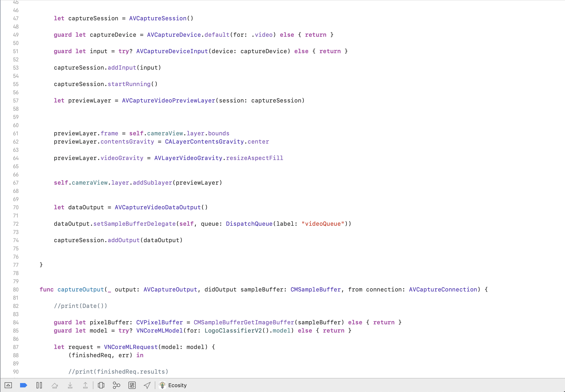Click the AVCaptureVideoPreviewLayer type name
Viewport: 565px width, 392px height.
(x=168, y=101)
